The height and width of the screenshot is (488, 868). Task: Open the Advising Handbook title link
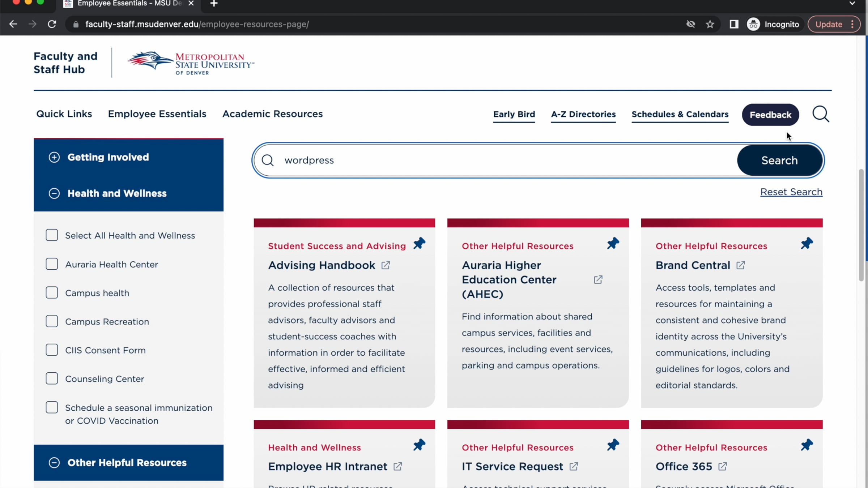click(322, 265)
